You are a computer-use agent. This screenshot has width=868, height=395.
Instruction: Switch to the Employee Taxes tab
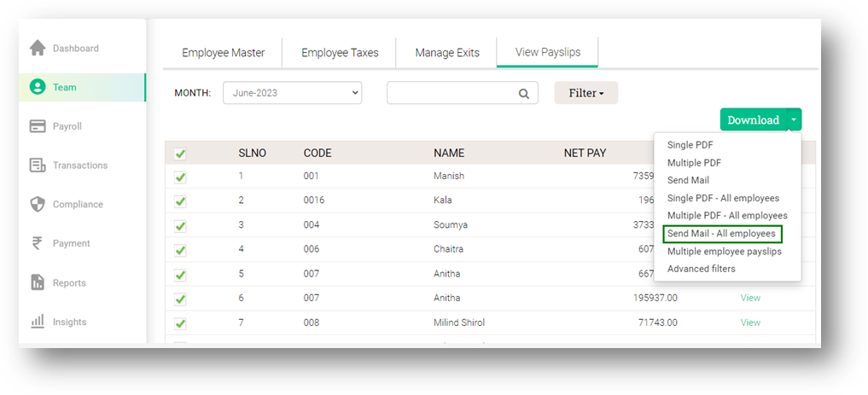coord(340,53)
